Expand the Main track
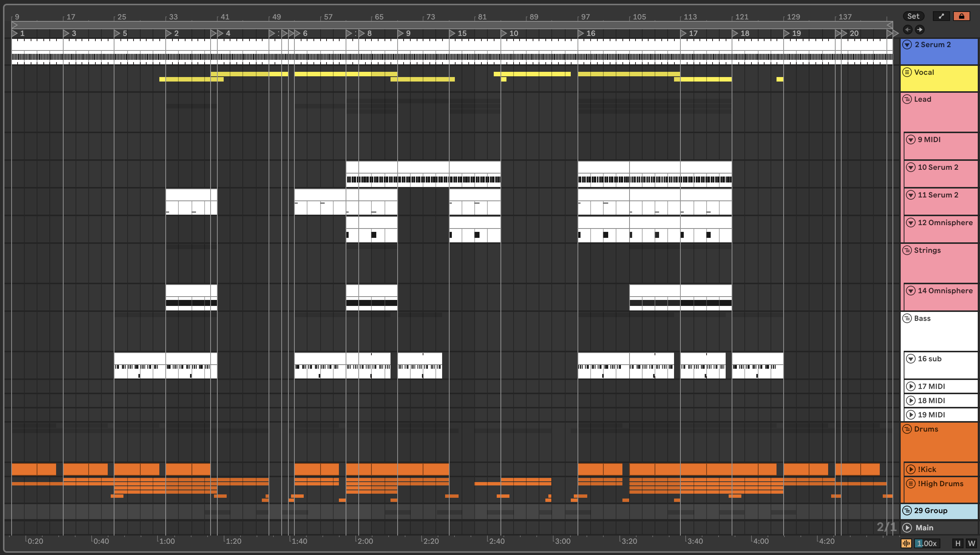 click(x=907, y=528)
